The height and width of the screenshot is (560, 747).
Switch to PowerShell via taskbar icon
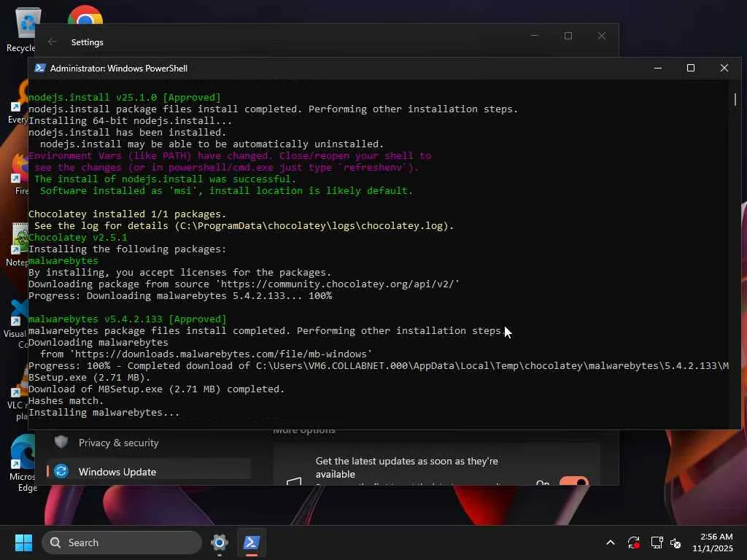pyautogui.click(x=251, y=542)
